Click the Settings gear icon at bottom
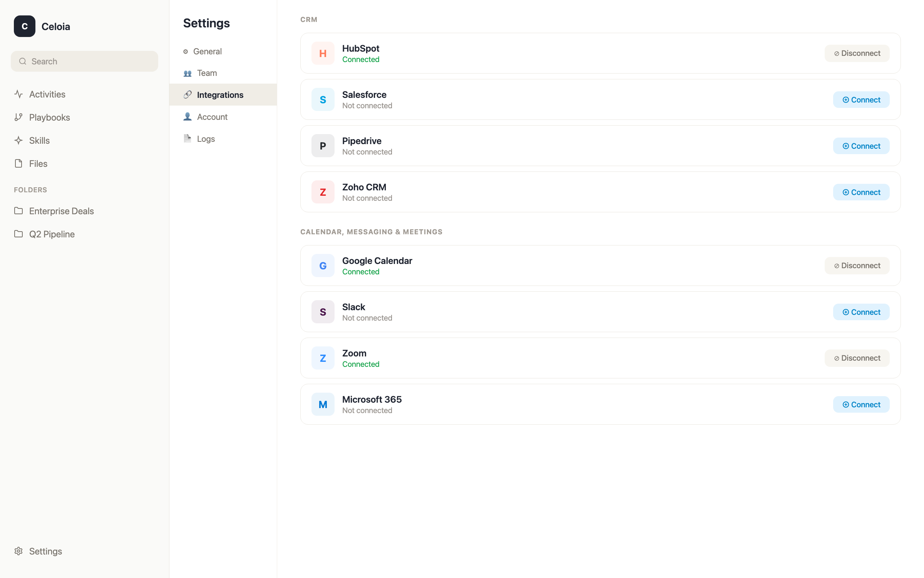The image size is (924, 578). [19, 551]
